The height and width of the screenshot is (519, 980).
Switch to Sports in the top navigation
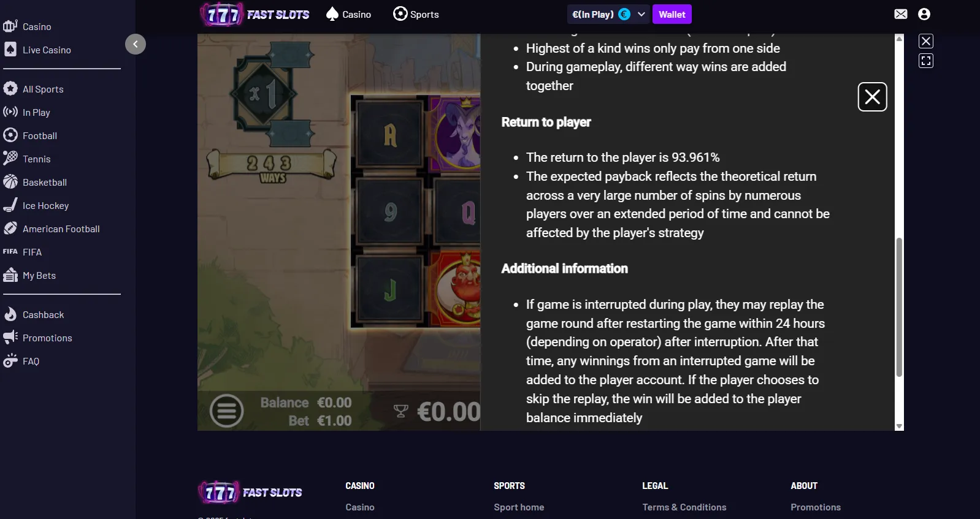[x=416, y=14]
